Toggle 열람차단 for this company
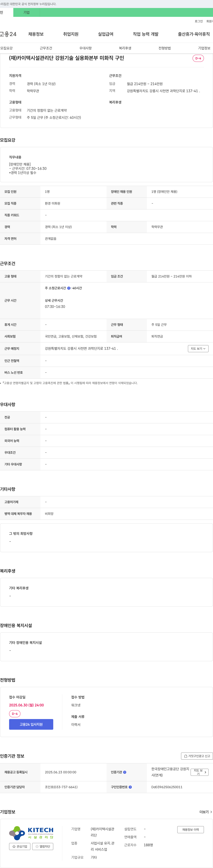The width and height of the screenshot is (213, 868). [x=43, y=846]
